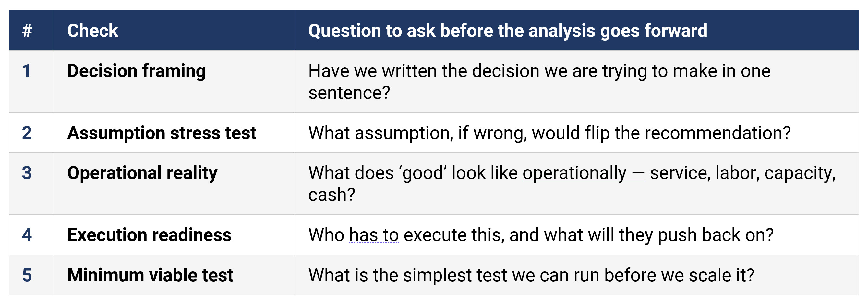
Task: Click row number 5 cell
Action: 27,275
